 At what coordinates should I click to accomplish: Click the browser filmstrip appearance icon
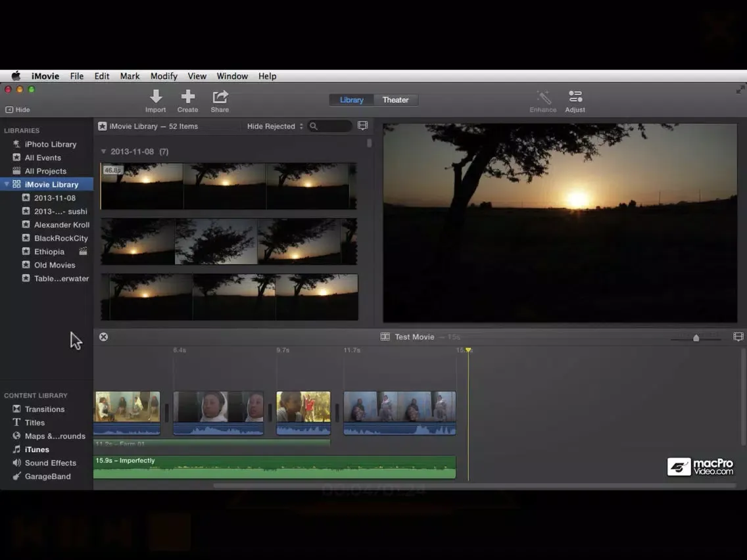tap(362, 126)
